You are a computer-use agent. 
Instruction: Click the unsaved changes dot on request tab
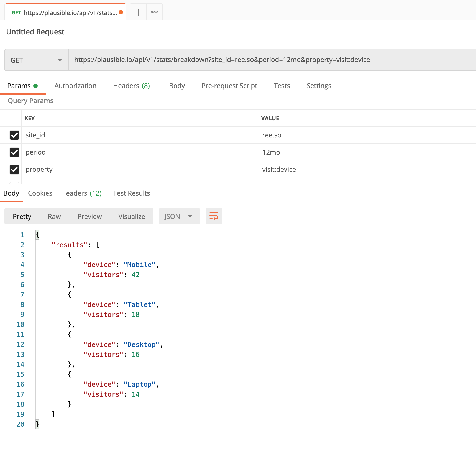tap(121, 12)
